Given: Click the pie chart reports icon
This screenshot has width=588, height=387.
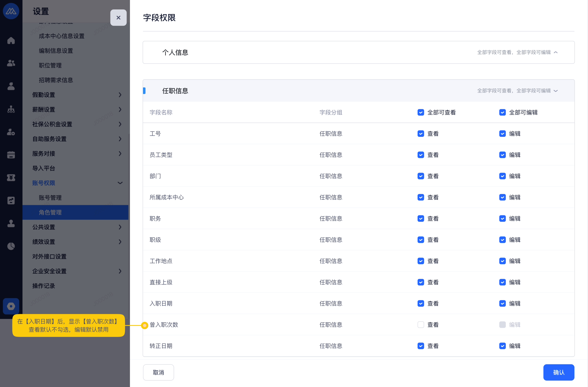Looking at the screenshot, I should pyautogui.click(x=11, y=246).
